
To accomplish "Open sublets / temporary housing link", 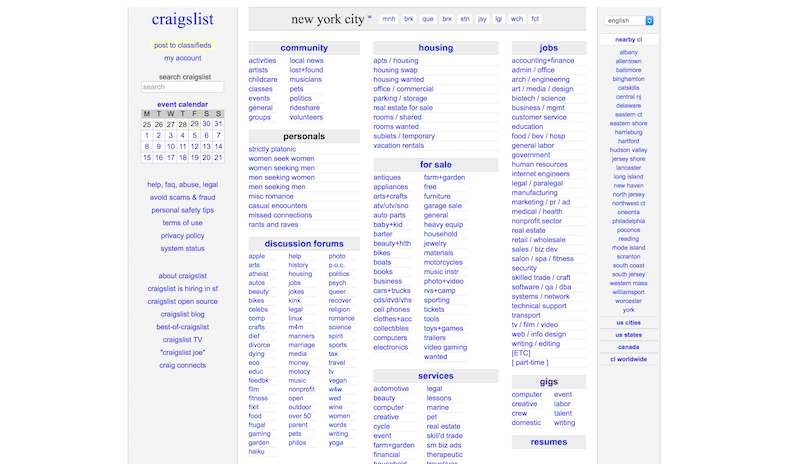I will tap(404, 136).
